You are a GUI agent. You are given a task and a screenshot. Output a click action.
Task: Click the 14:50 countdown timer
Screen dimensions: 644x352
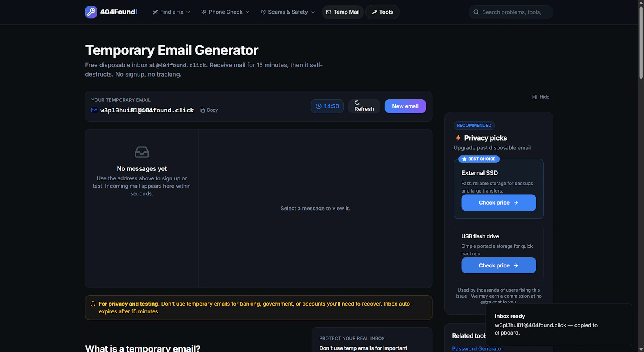pyautogui.click(x=327, y=106)
